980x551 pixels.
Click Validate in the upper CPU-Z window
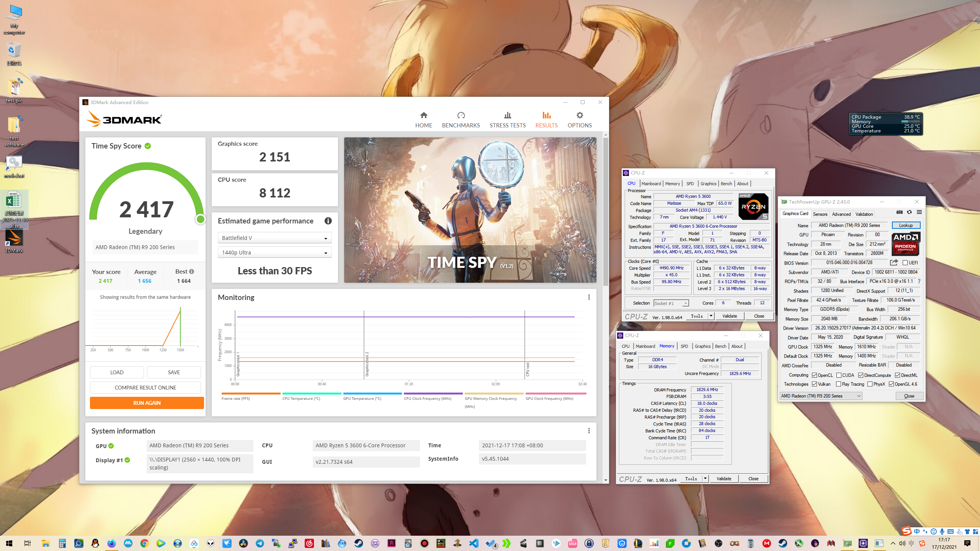[729, 316]
